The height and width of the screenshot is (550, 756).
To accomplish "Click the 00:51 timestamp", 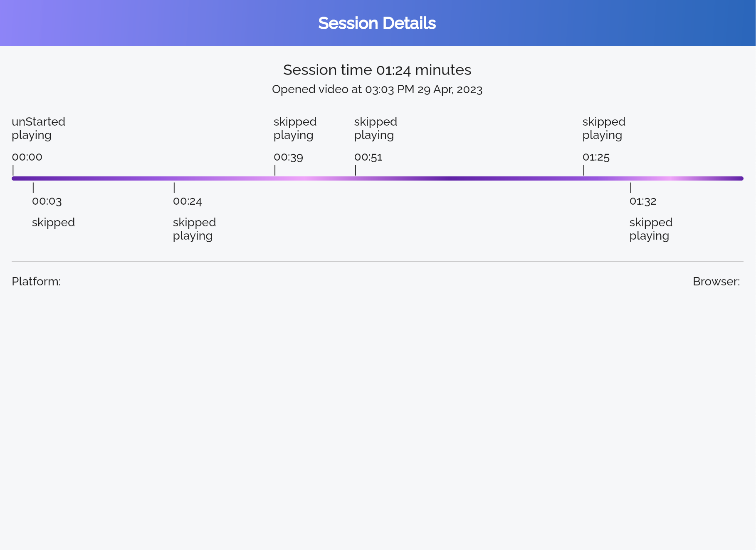I will pyautogui.click(x=368, y=157).
